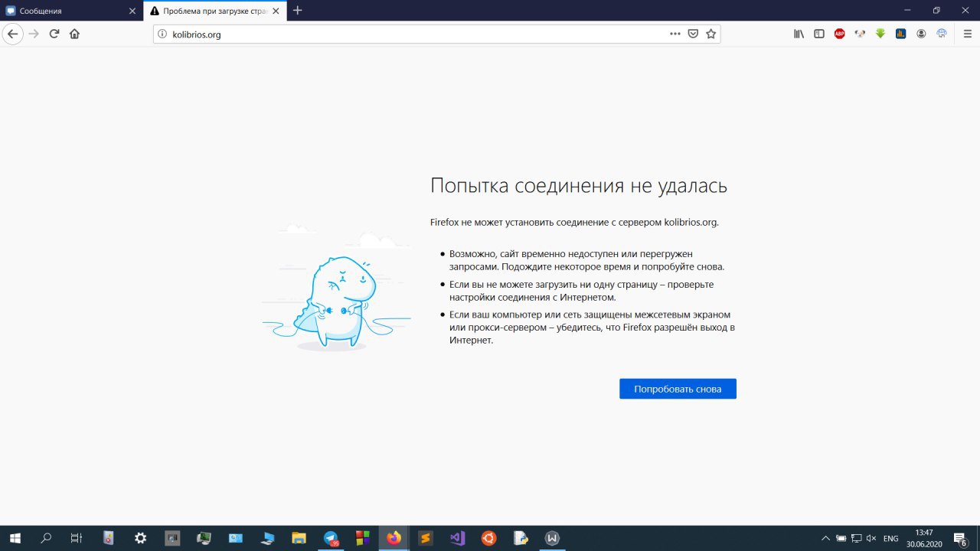Open Task View on taskbar
This screenshot has width=980, height=551.
coord(77,538)
